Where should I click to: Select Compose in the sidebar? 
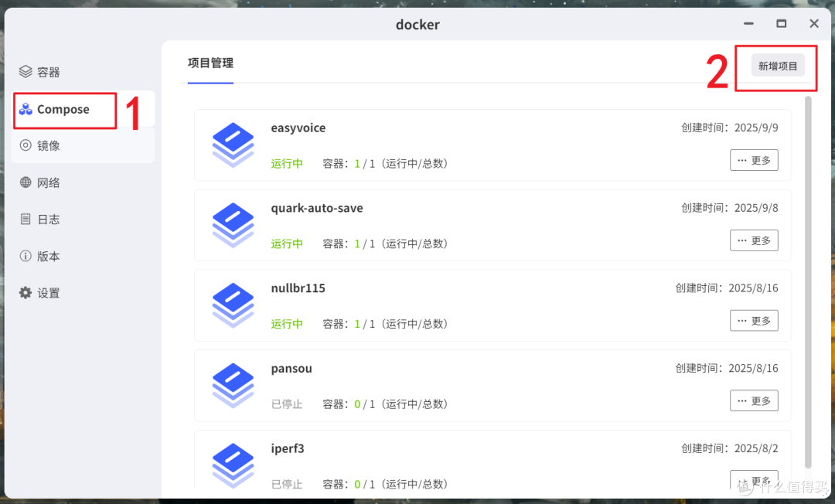click(x=83, y=109)
